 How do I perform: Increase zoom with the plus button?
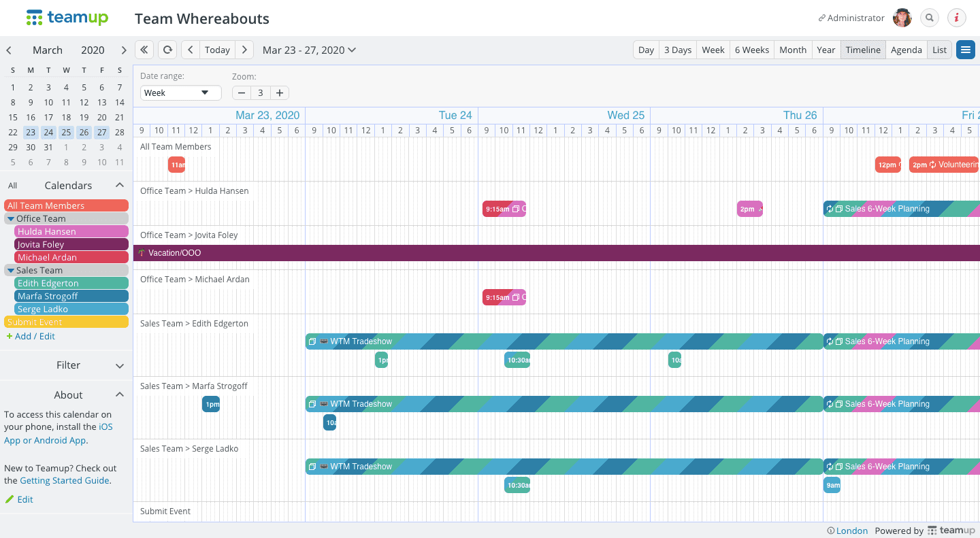pos(279,93)
